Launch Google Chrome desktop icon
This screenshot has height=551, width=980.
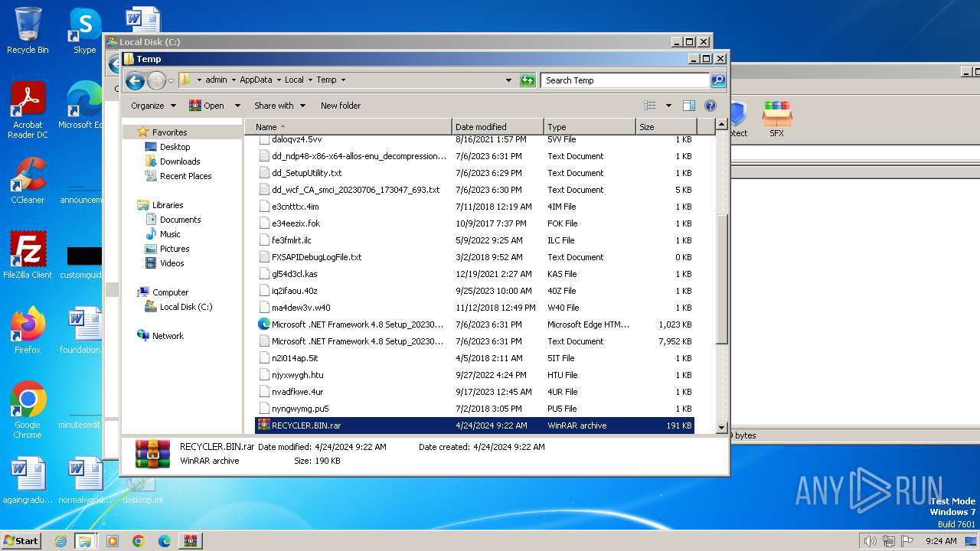[28, 409]
